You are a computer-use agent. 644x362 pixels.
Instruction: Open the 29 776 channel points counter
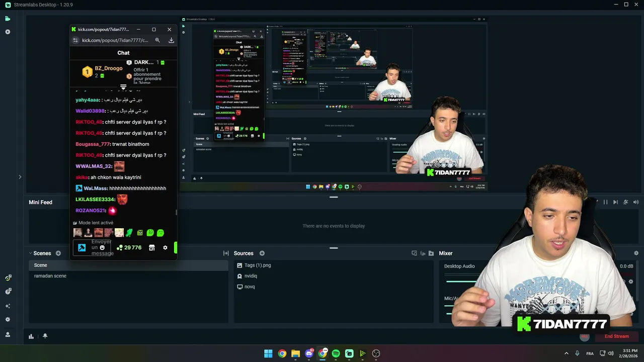click(129, 248)
